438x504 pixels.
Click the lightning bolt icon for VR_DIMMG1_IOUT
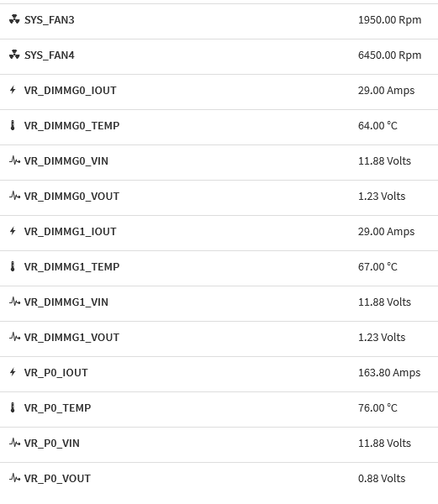click(x=13, y=231)
